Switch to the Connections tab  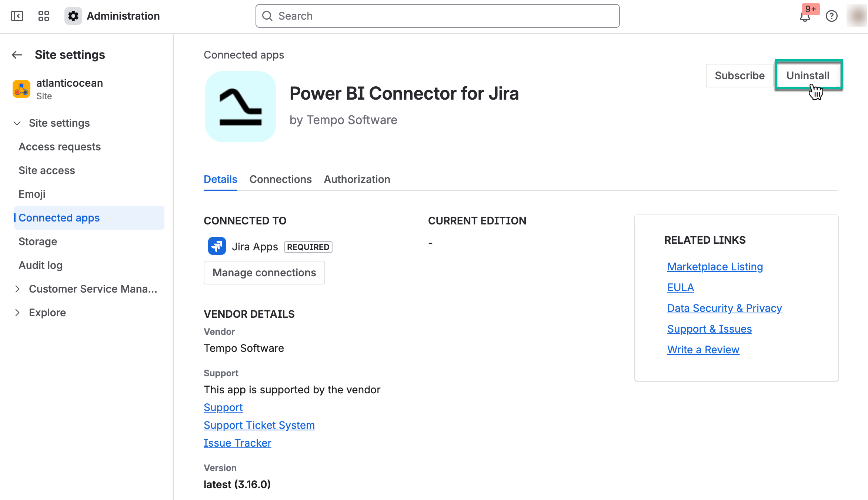click(x=280, y=179)
